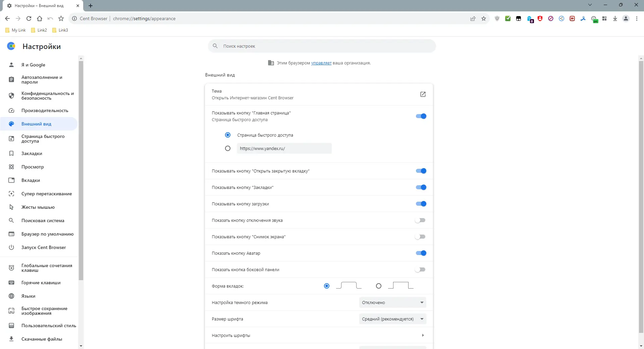
Task: Click the управляет organization link
Action: click(321, 63)
